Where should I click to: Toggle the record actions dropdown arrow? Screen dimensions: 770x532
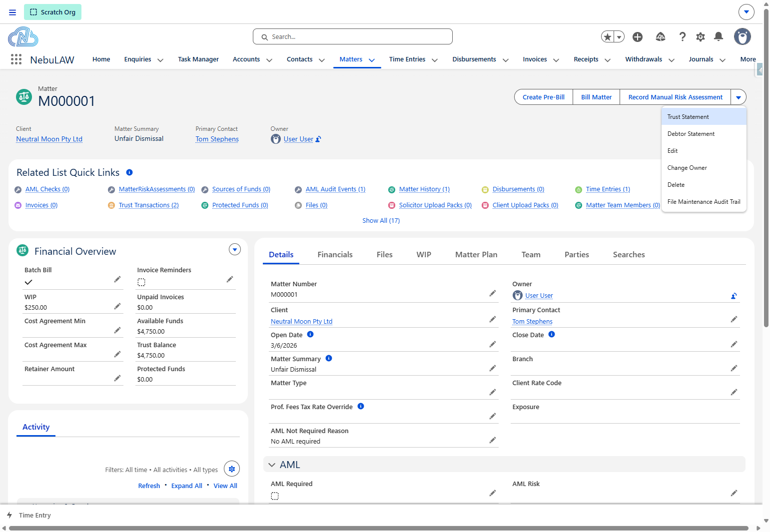739,97
